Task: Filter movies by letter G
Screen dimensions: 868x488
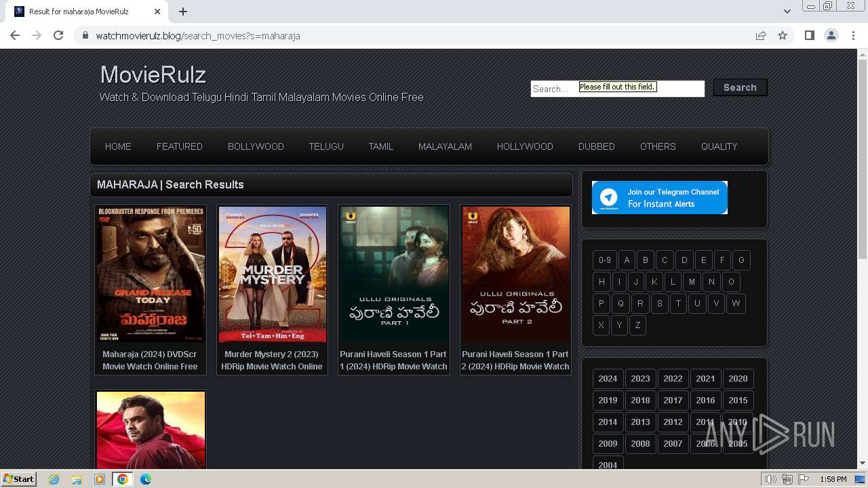Action: [x=741, y=260]
